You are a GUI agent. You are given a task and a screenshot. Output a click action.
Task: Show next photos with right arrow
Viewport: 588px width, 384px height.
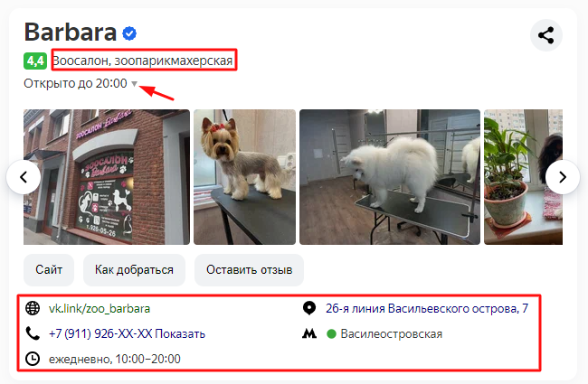coord(562,177)
